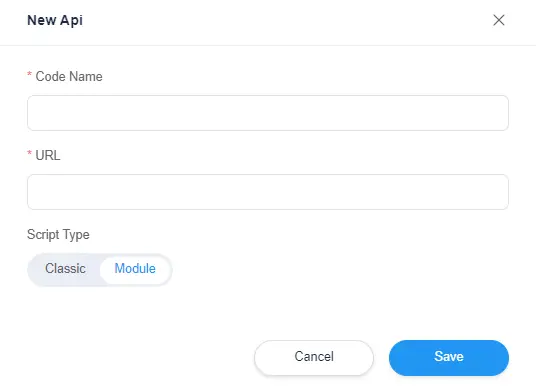Screen dimensions: 536x388
Task: Close the New Api dialog
Action: tap(499, 20)
